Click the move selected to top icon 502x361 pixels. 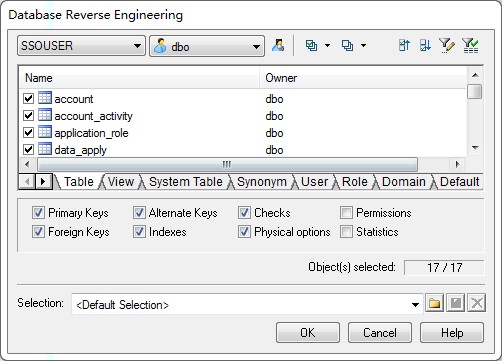pyautogui.click(x=404, y=45)
